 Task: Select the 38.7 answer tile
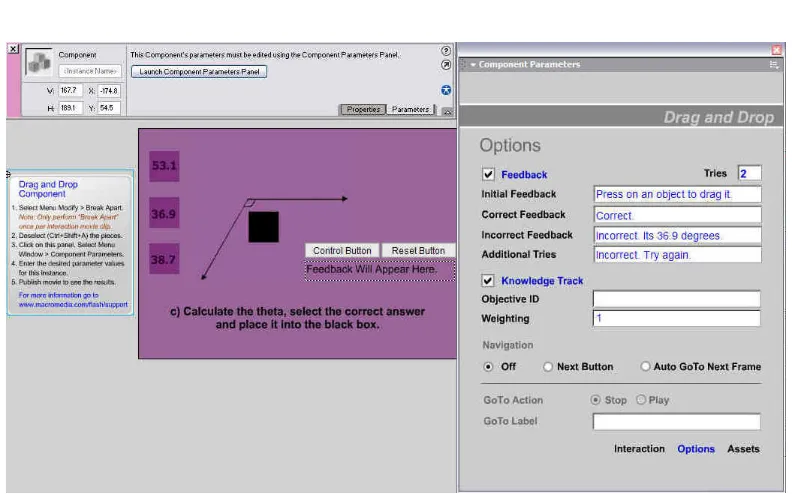(164, 259)
